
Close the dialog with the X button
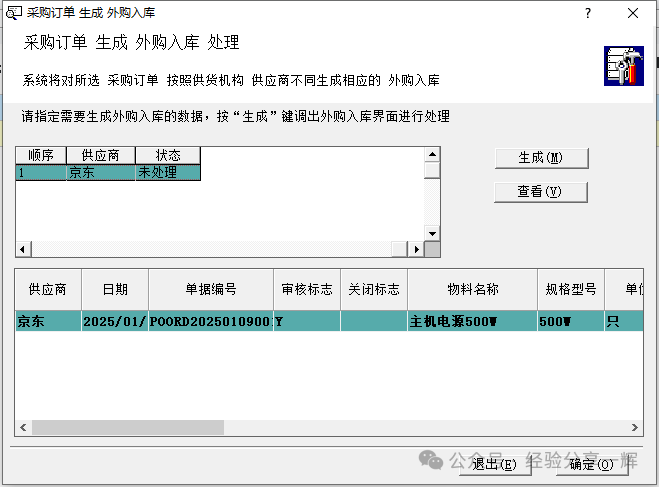coord(633,13)
